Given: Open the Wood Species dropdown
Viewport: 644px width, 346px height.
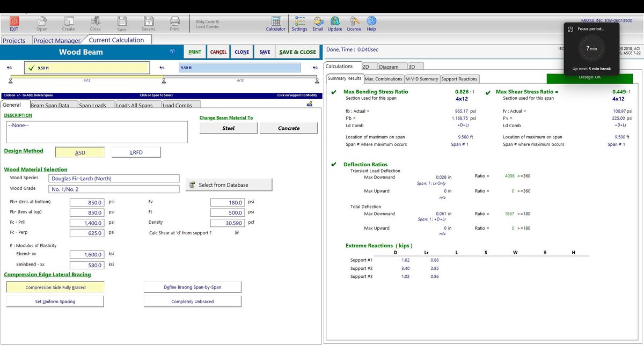Looking at the screenshot, I should (x=114, y=178).
